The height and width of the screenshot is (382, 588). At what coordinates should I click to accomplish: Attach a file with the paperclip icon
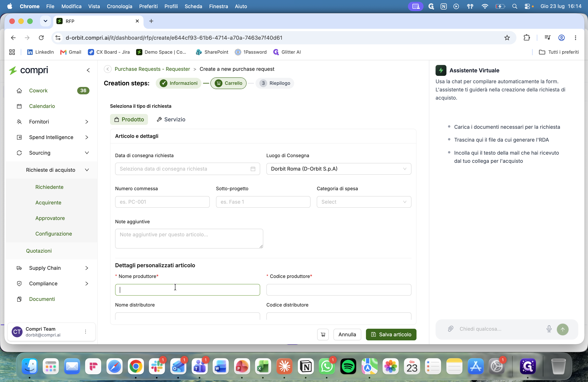click(450, 329)
